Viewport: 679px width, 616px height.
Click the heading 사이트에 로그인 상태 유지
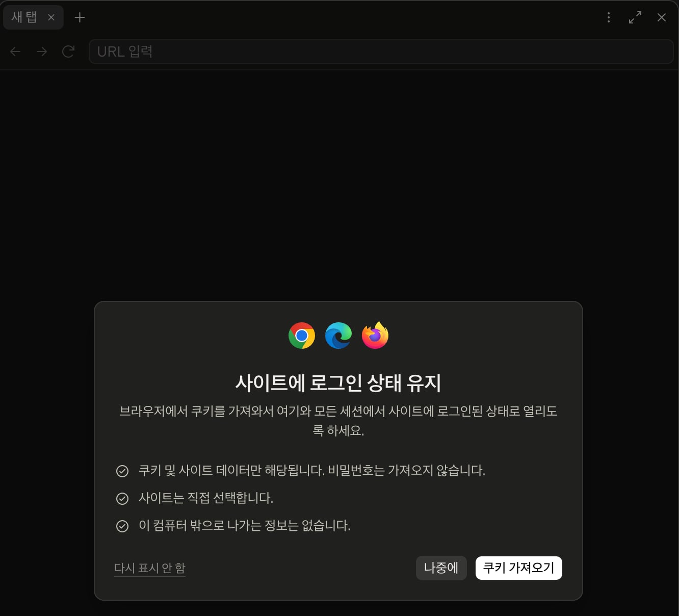[338, 383]
